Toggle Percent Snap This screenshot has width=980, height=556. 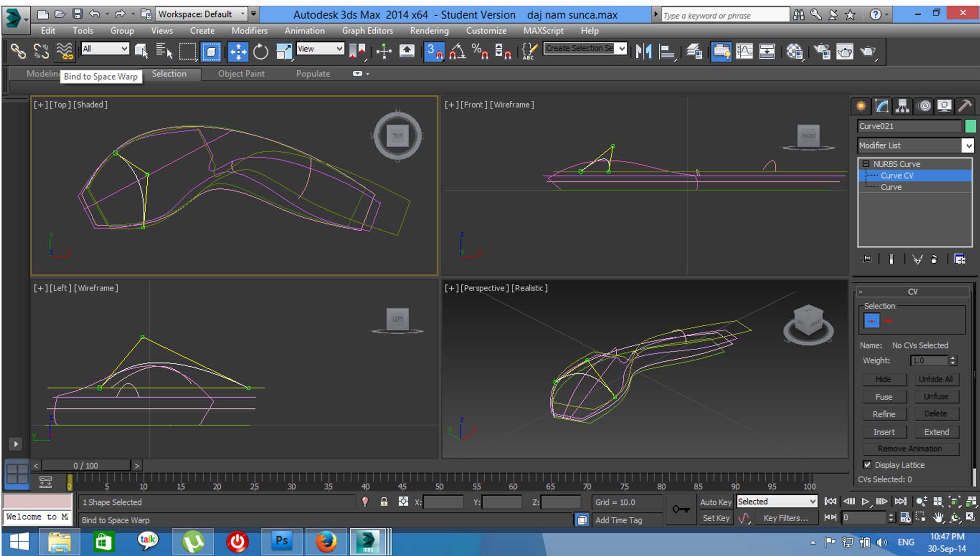479,51
